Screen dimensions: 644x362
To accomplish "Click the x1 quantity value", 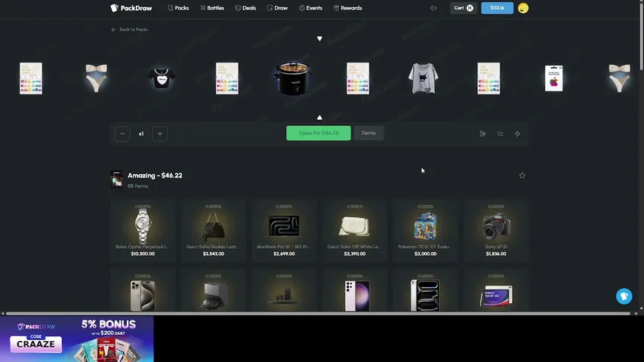I will (141, 133).
